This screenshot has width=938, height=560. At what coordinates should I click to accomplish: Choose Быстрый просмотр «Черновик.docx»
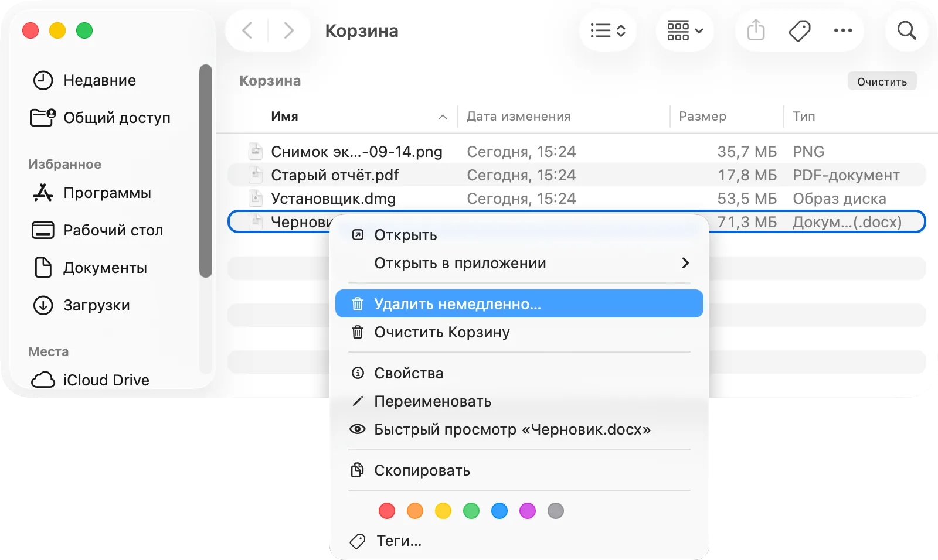(x=519, y=429)
